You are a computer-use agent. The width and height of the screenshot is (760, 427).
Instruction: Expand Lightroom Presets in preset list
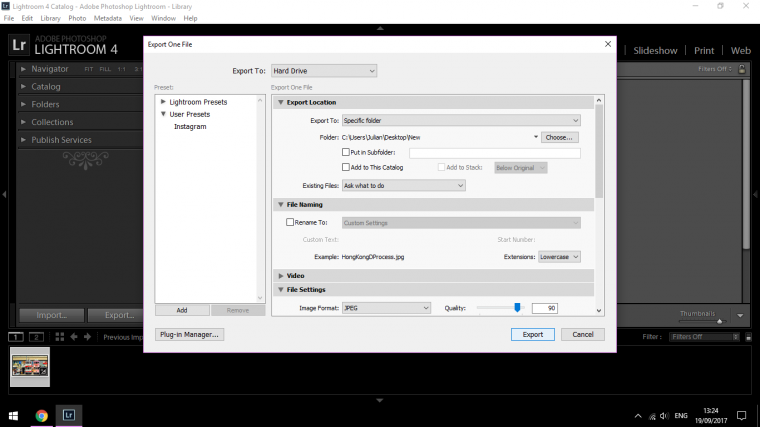pyautogui.click(x=163, y=102)
